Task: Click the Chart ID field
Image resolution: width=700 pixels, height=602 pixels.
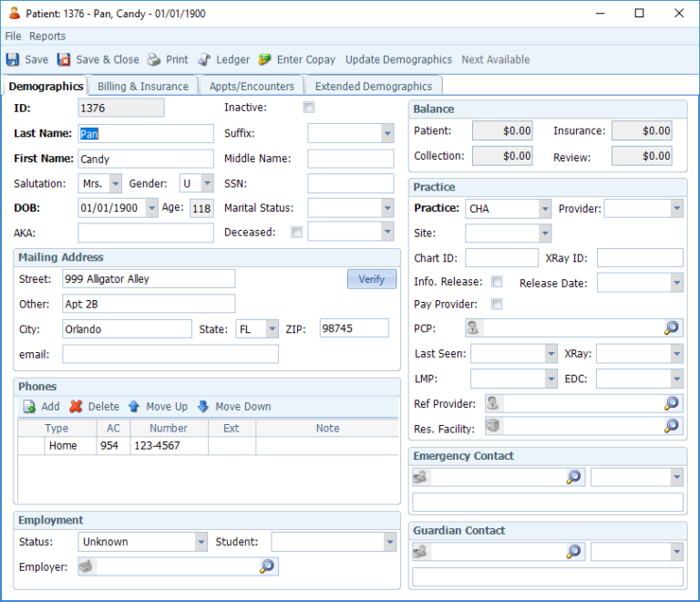Action: coord(501,258)
